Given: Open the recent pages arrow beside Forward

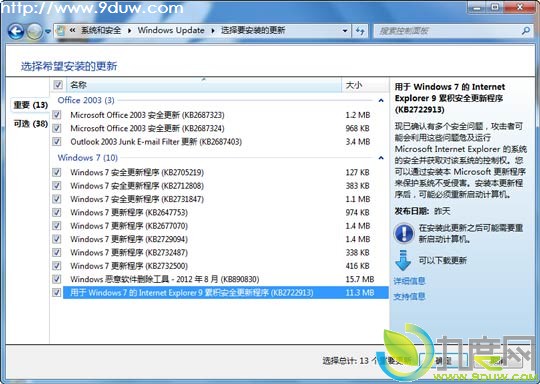Looking at the screenshot, I should (x=48, y=31).
